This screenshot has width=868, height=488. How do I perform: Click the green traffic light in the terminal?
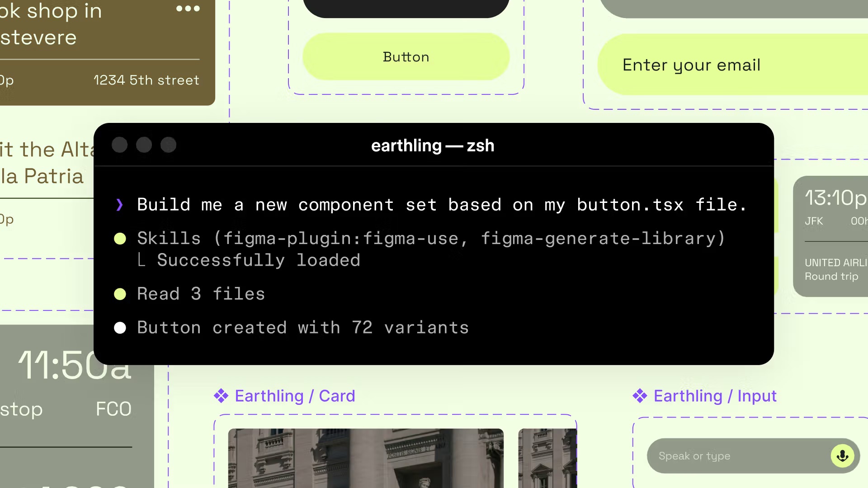point(168,145)
